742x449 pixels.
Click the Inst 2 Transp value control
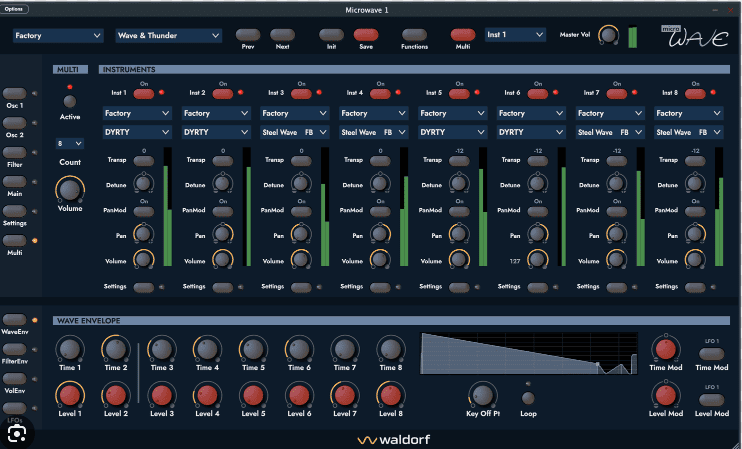[x=223, y=160]
